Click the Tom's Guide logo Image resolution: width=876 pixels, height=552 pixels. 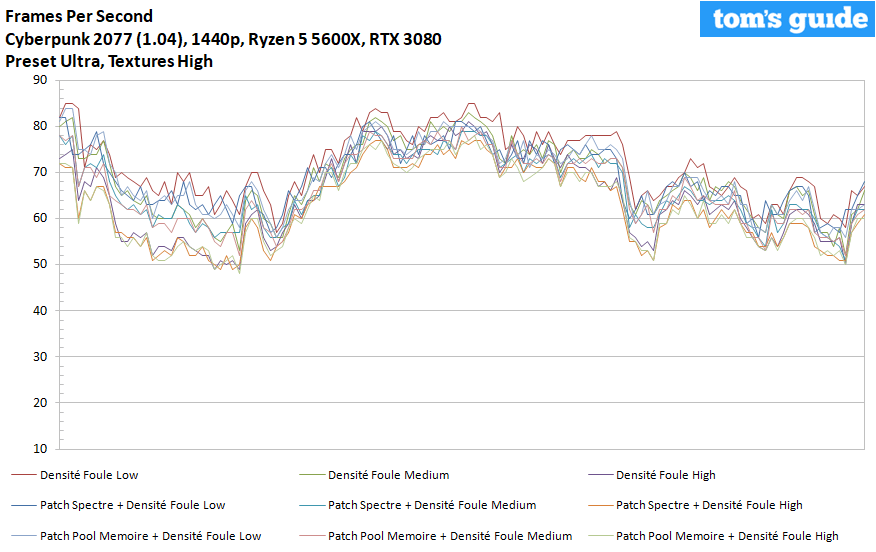click(x=787, y=18)
